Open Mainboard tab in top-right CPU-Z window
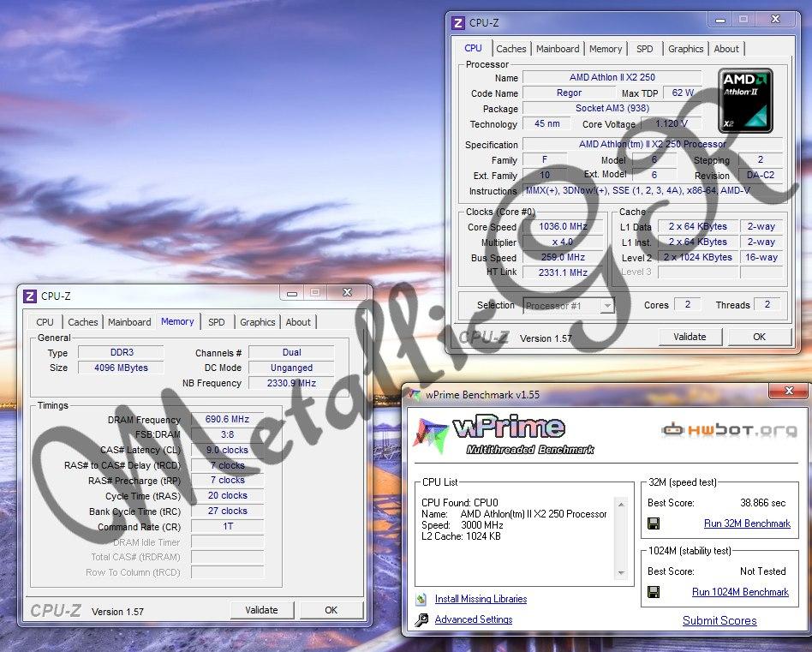Viewport: 812px width, 652px height. click(558, 49)
